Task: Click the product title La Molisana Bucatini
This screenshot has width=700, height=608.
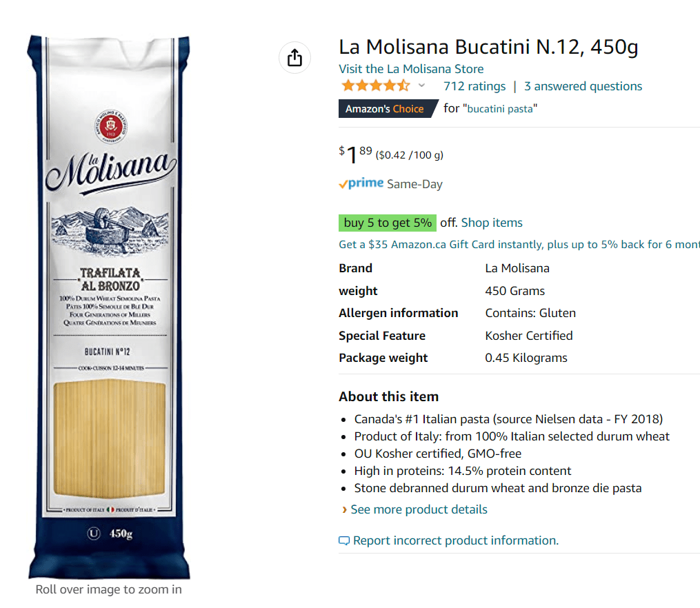Action: tap(488, 47)
